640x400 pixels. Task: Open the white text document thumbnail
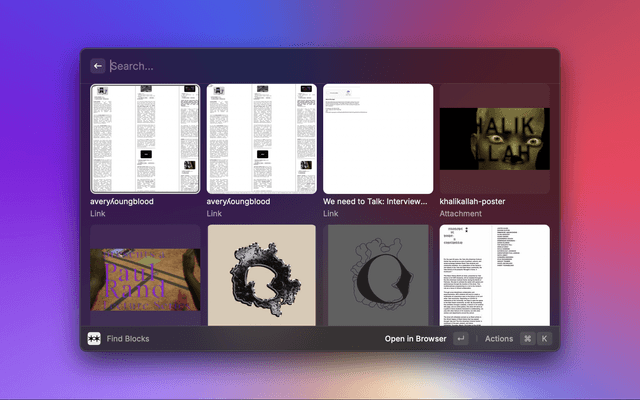coord(494,275)
